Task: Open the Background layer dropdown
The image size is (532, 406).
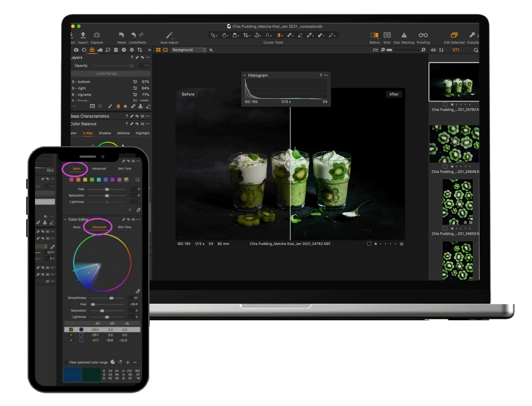Action: pyautogui.click(x=189, y=50)
